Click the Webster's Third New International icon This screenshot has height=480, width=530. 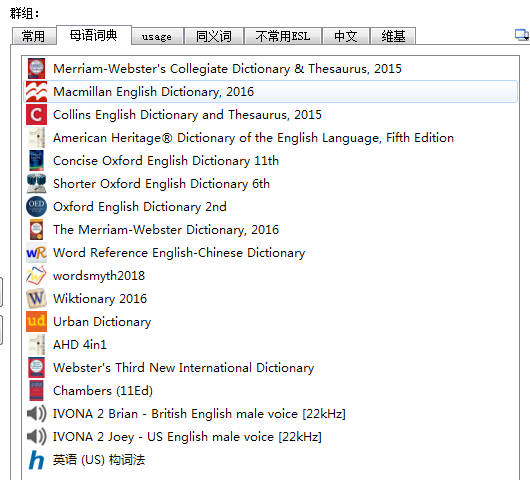(36, 367)
